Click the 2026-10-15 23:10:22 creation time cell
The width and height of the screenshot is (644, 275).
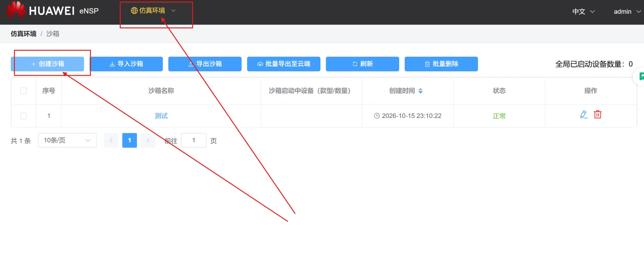[x=408, y=116]
